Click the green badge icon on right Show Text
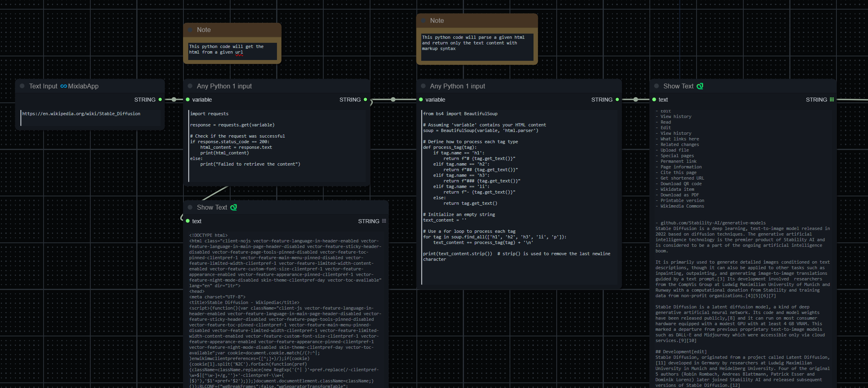This screenshot has height=388, width=868. (700, 86)
